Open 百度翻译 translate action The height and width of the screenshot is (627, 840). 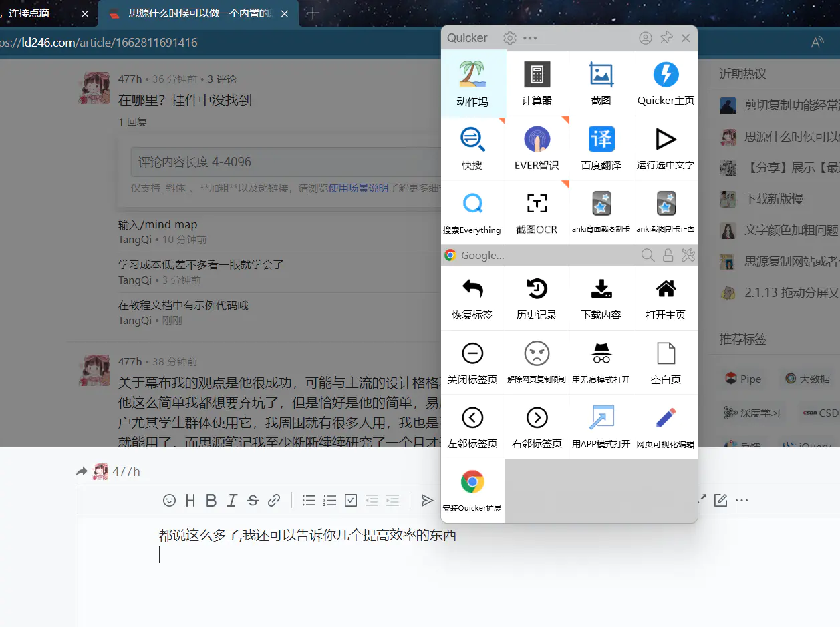point(601,148)
